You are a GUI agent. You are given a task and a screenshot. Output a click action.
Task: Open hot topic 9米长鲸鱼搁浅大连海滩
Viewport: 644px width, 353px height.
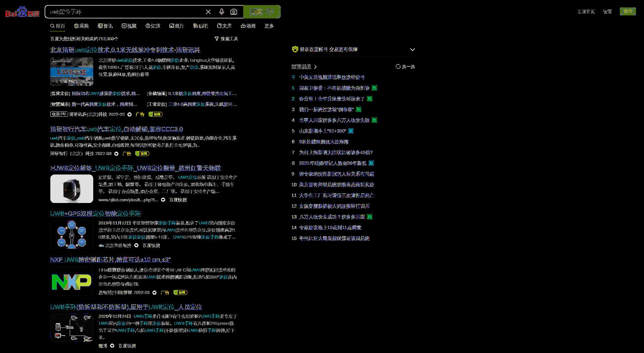pos(324,142)
